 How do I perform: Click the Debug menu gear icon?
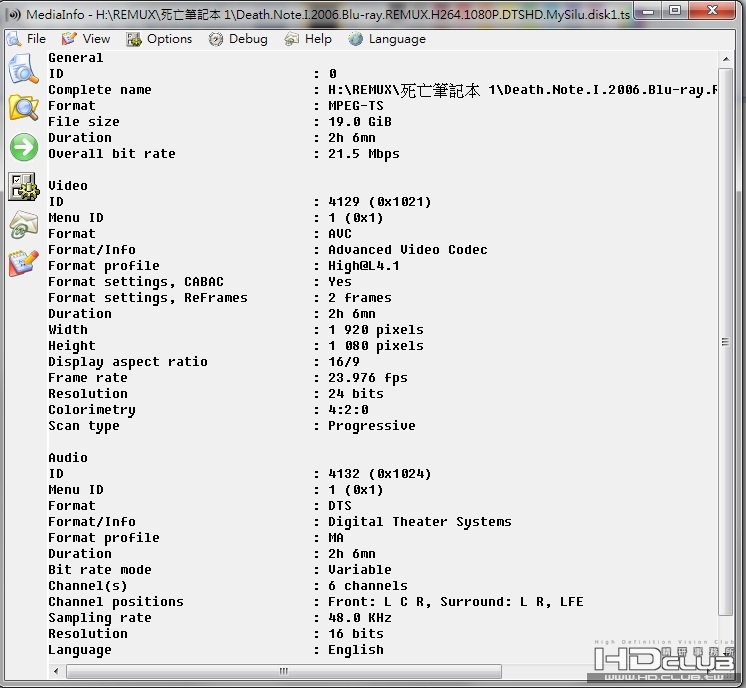click(216, 39)
